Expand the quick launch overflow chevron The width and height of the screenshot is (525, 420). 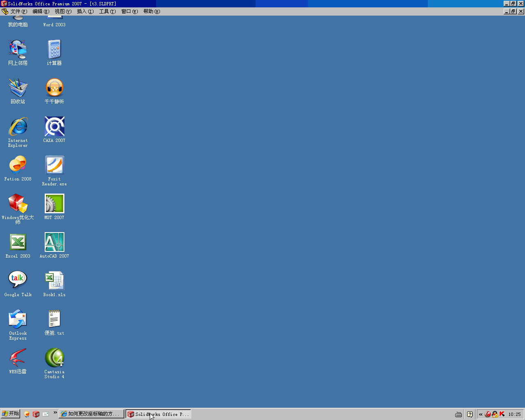(x=55, y=413)
